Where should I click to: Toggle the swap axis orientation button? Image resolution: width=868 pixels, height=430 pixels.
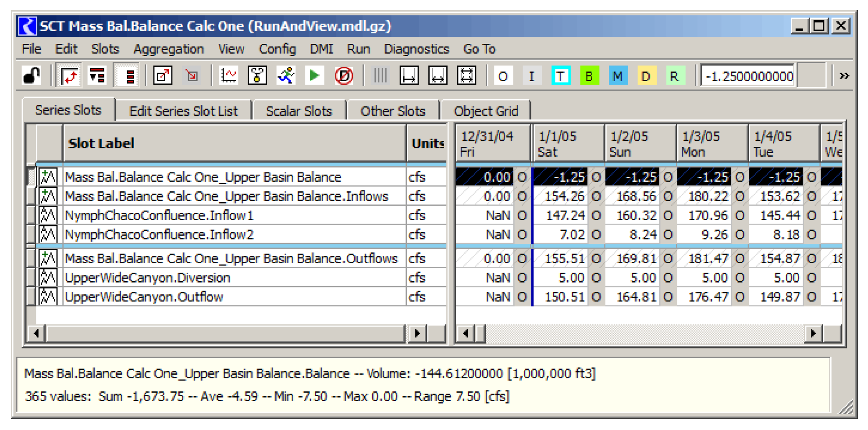[x=70, y=76]
